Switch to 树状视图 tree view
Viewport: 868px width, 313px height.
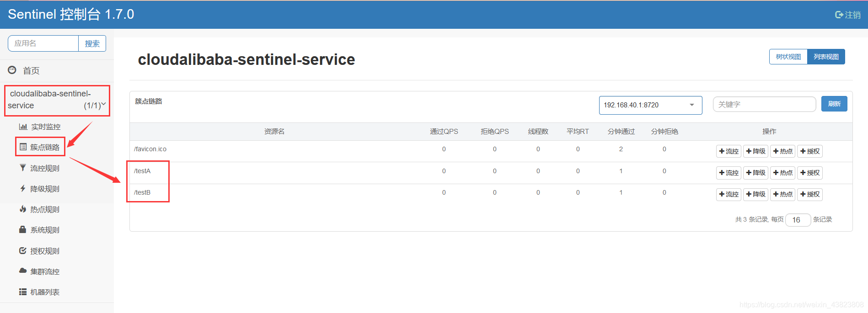(x=788, y=57)
